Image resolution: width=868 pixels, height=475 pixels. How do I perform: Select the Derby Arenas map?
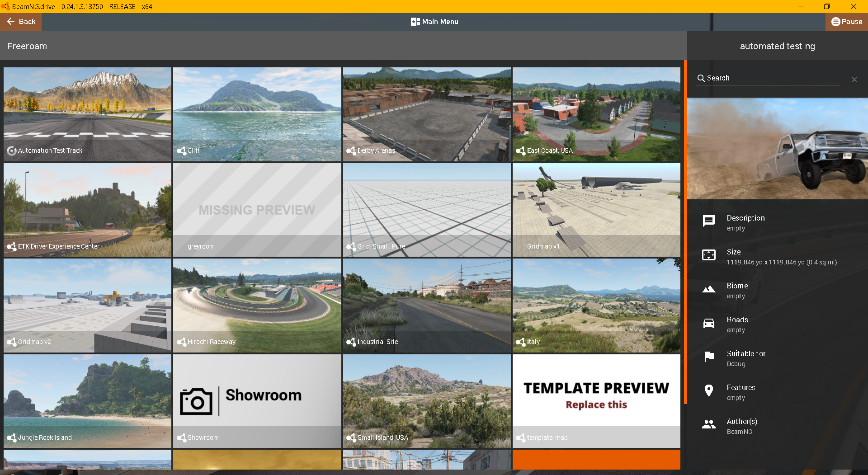[427, 114]
